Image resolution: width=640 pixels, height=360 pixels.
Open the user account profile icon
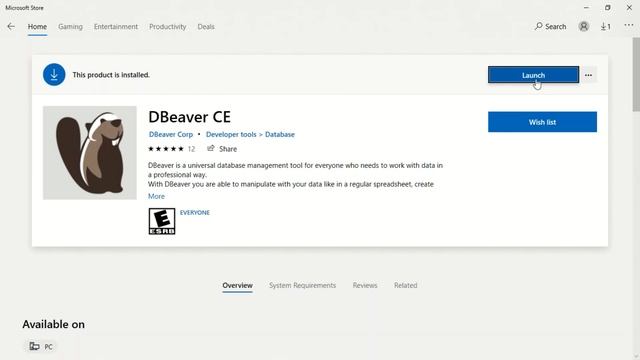click(x=584, y=27)
